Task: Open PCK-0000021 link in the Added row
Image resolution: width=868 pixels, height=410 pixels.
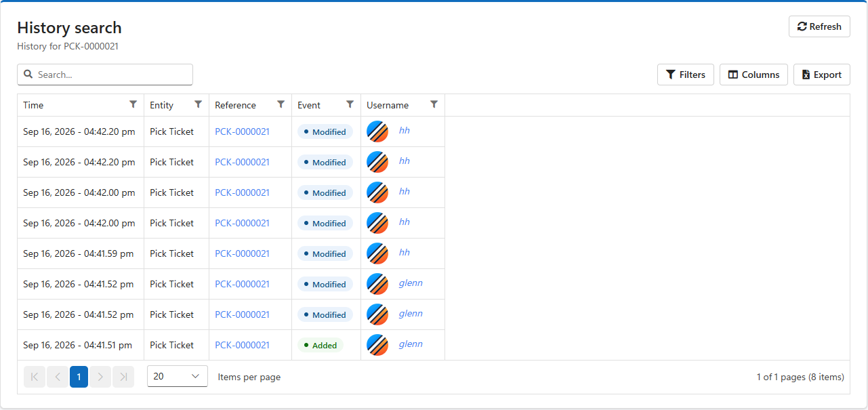Action: (242, 345)
